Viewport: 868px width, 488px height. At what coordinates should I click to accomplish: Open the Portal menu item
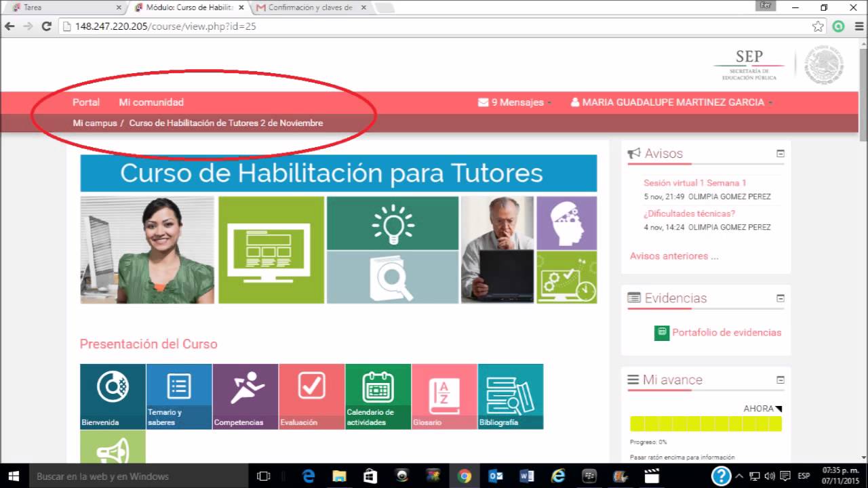pos(86,102)
